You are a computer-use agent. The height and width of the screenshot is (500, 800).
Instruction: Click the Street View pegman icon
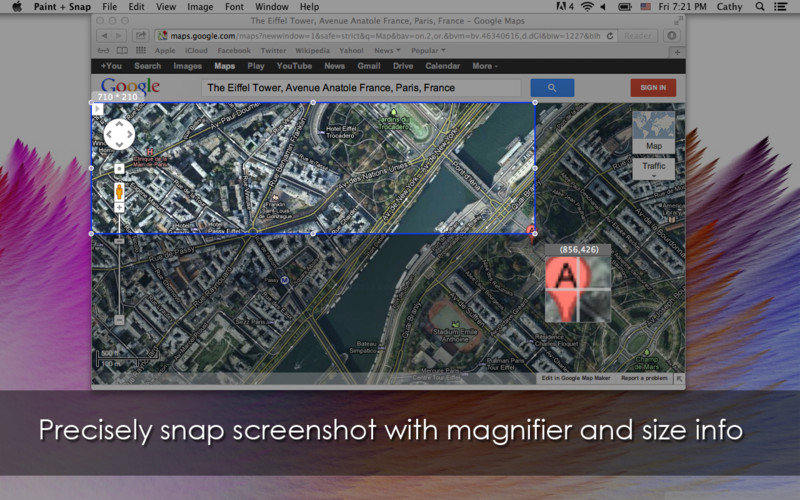(119, 192)
